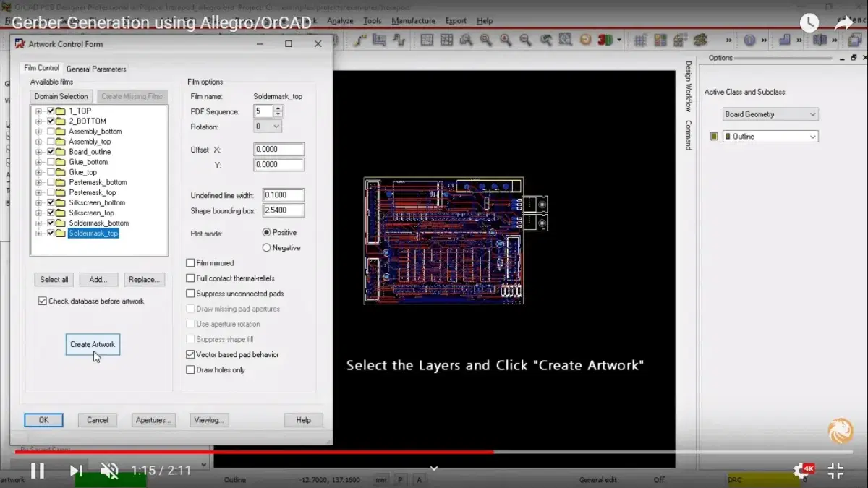The width and height of the screenshot is (868, 488).
Task: Open the video settings gear icon
Action: coord(801,471)
